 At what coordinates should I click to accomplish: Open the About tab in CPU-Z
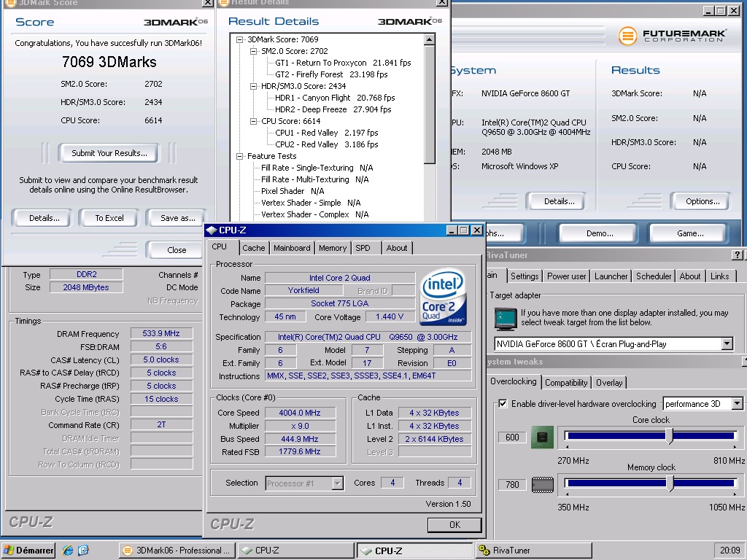[397, 248]
